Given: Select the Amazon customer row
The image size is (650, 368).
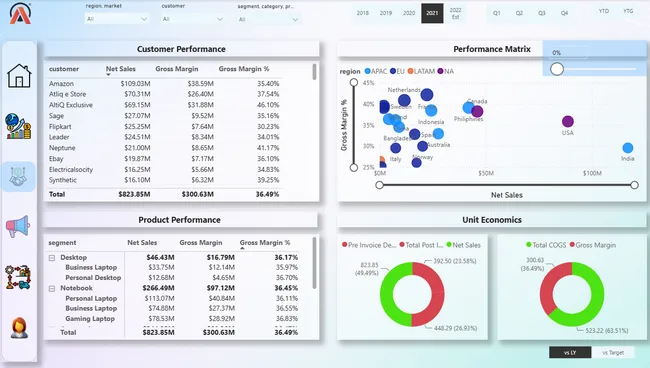Looking at the screenshot, I should (x=164, y=84).
